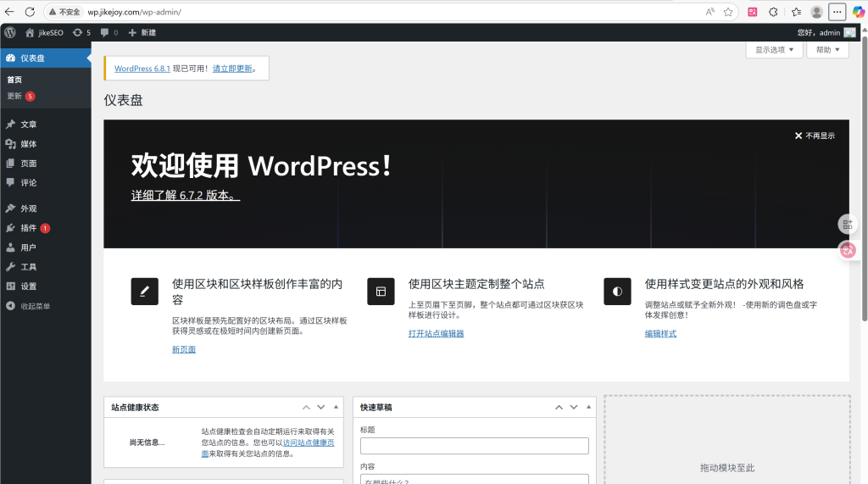This screenshot has width=868, height=484.
Task: Open 用户 menu in sidebar
Action: 46,248
